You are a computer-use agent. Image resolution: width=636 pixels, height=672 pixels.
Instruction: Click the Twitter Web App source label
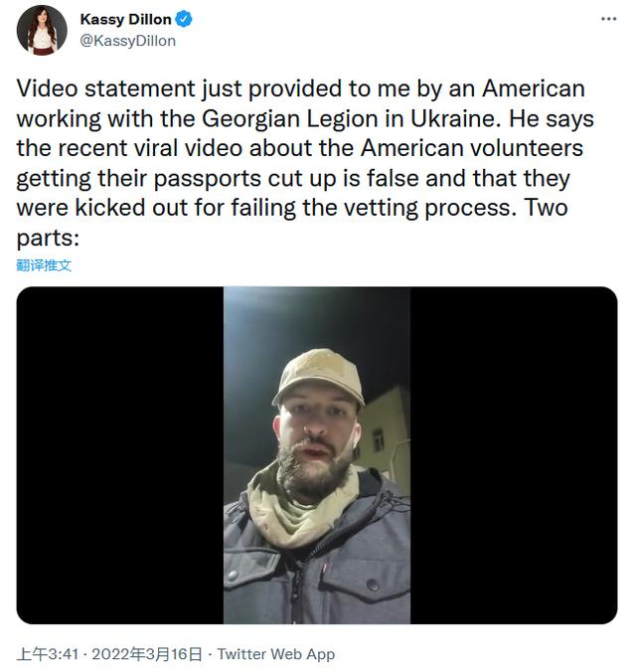point(275,654)
